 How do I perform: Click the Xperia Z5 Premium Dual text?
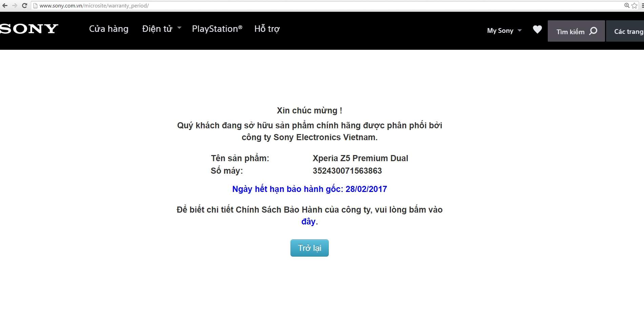360,158
